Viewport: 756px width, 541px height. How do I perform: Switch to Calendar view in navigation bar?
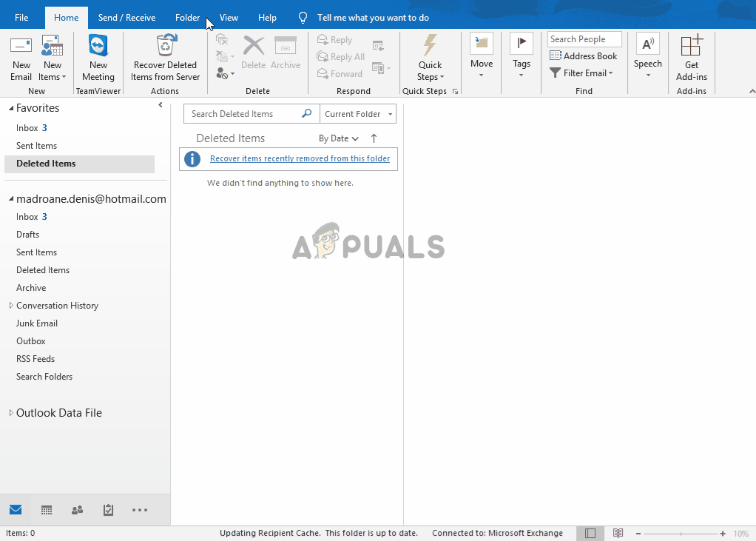(x=47, y=510)
